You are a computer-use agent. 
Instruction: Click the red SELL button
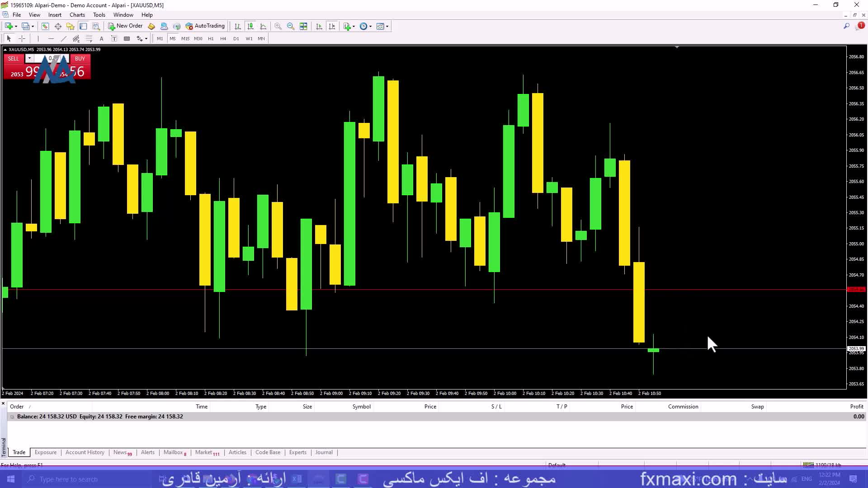click(x=14, y=58)
